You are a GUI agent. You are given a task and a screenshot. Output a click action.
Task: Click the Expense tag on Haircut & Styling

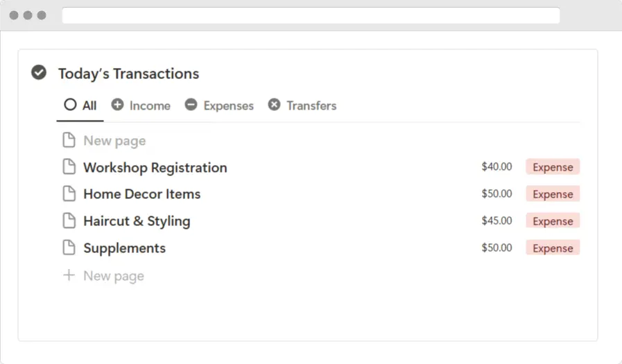pos(553,221)
